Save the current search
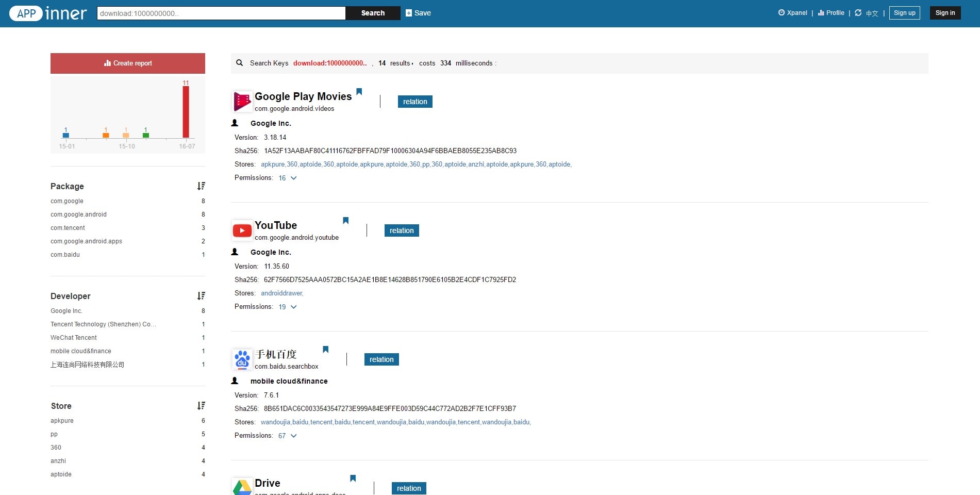Screen dimensions: 980x495 pyautogui.click(x=418, y=13)
